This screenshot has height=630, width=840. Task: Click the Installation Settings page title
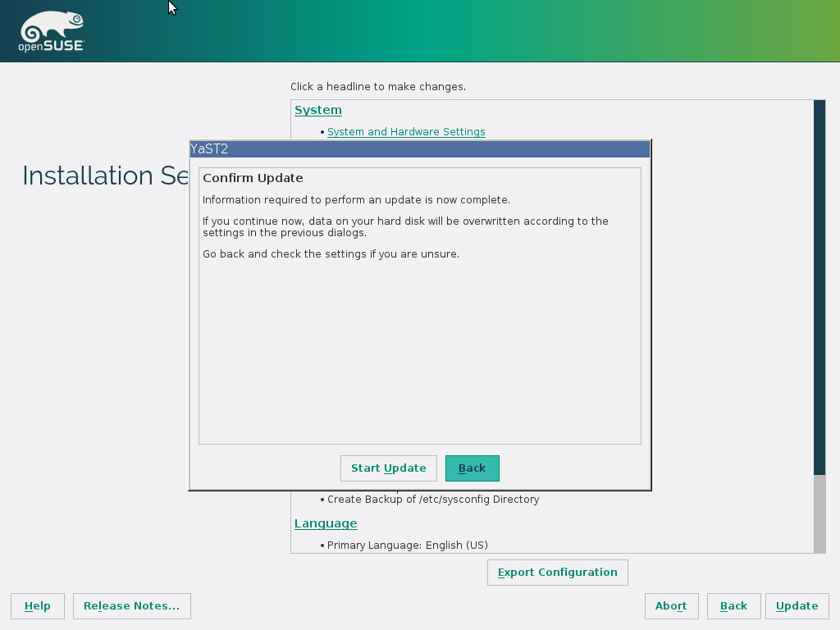tap(105, 176)
